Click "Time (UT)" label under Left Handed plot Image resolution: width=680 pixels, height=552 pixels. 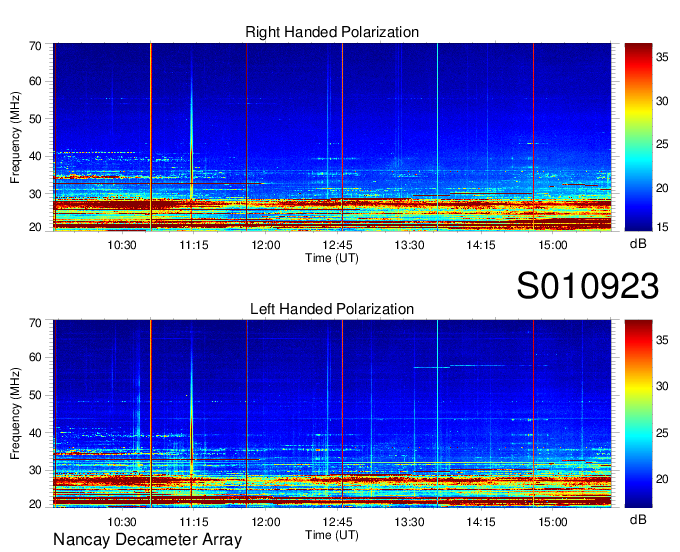pyautogui.click(x=332, y=535)
